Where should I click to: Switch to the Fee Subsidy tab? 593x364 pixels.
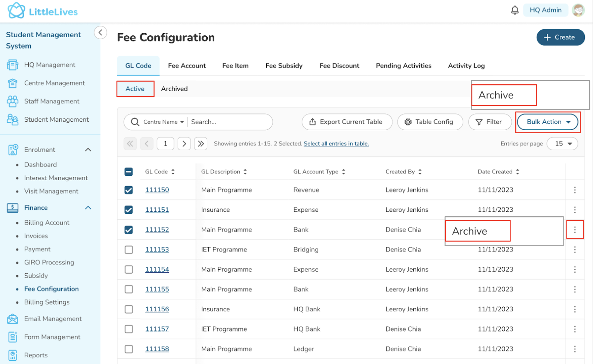click(284, 66)
